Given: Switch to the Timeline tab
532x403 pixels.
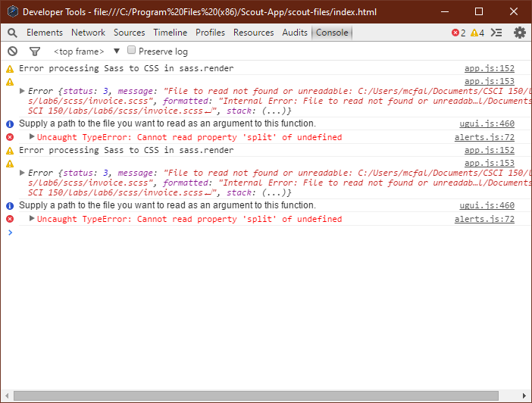Looking at the screenshot, I should pyautogui.click(x=171, y=33).
